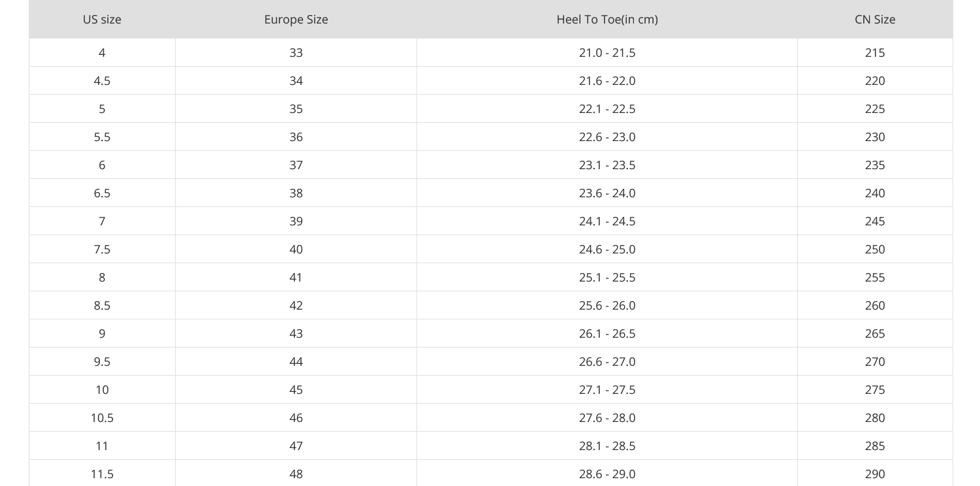
Task: Select the Europe size 39 cell
Action: pos(296,221)
